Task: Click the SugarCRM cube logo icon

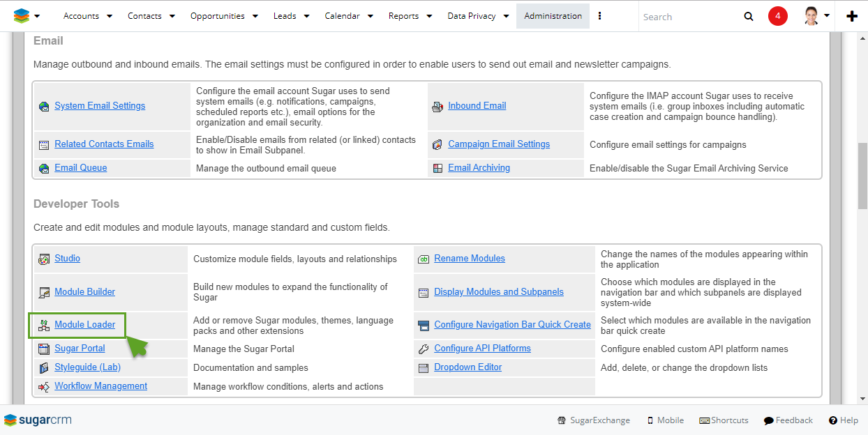Action: [x=22, y=16]
